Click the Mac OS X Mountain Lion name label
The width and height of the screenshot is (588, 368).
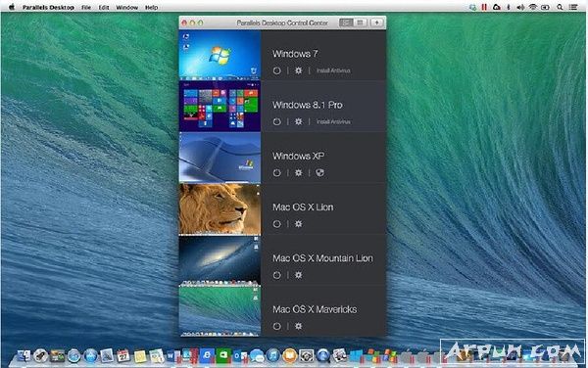322,258
